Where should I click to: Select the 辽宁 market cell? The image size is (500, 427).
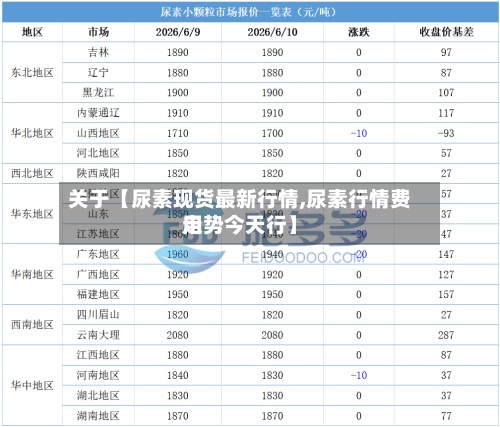(x=98, y=72)
